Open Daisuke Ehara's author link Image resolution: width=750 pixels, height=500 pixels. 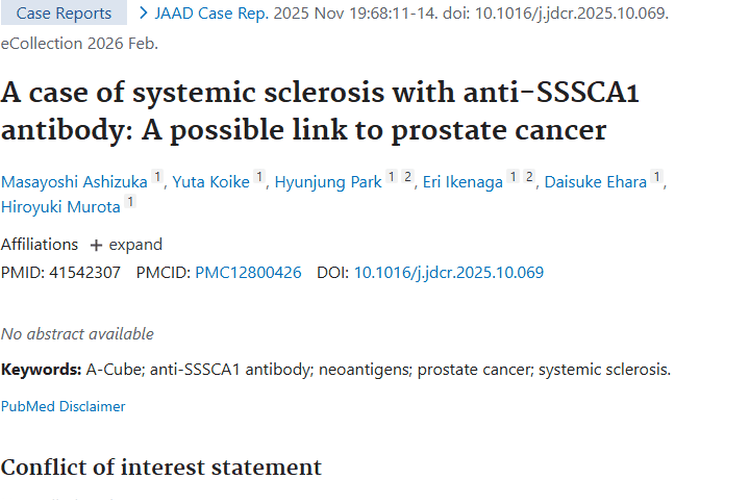(x=595, y=182)
